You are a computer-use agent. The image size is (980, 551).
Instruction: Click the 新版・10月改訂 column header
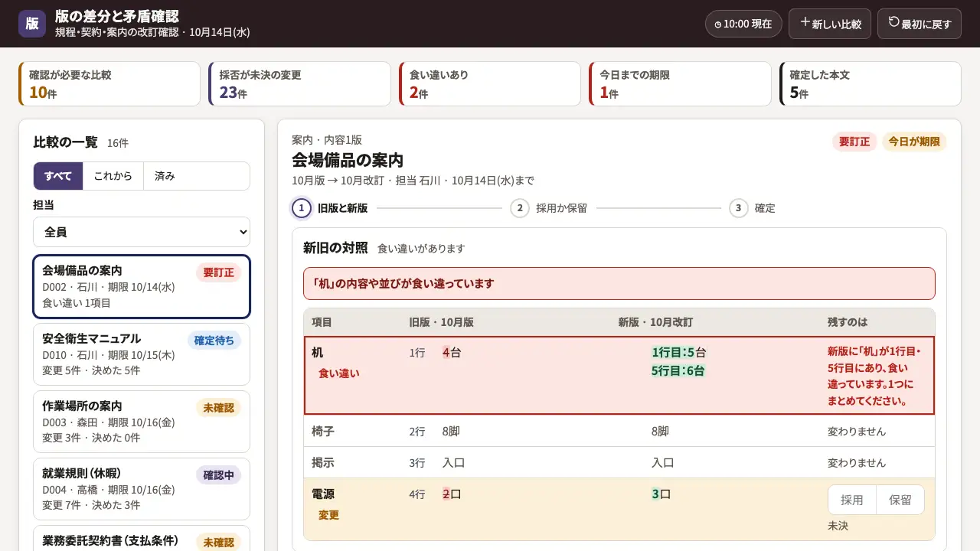point(655,322)
